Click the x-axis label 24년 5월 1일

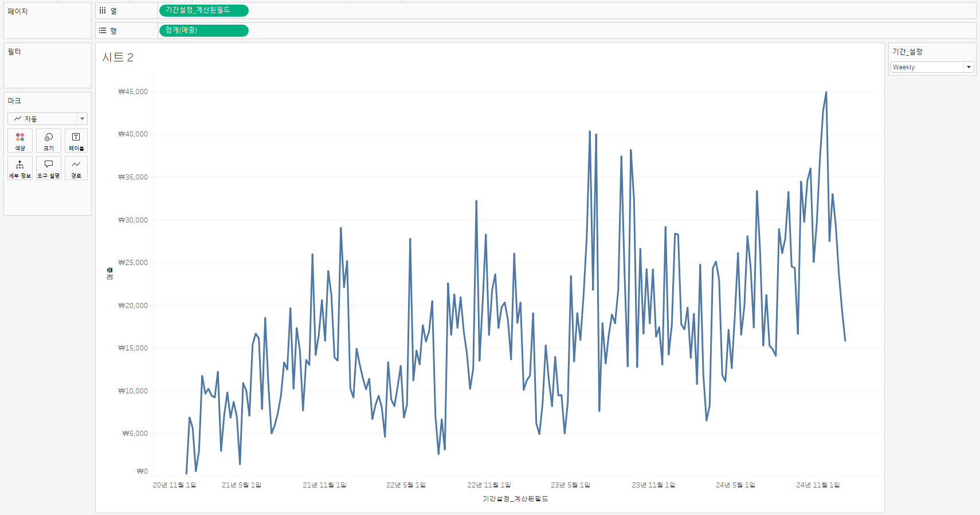pyautogui.click(x=735, y=485)
